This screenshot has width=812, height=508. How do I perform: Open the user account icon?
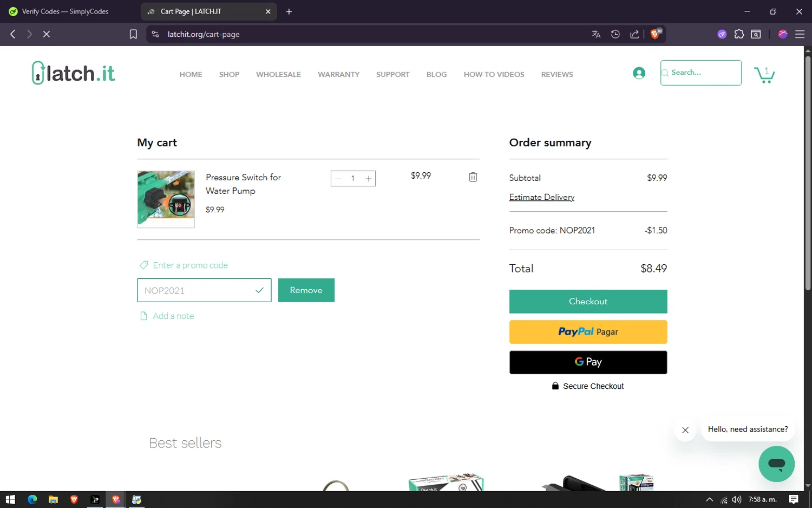pos(639,73)
